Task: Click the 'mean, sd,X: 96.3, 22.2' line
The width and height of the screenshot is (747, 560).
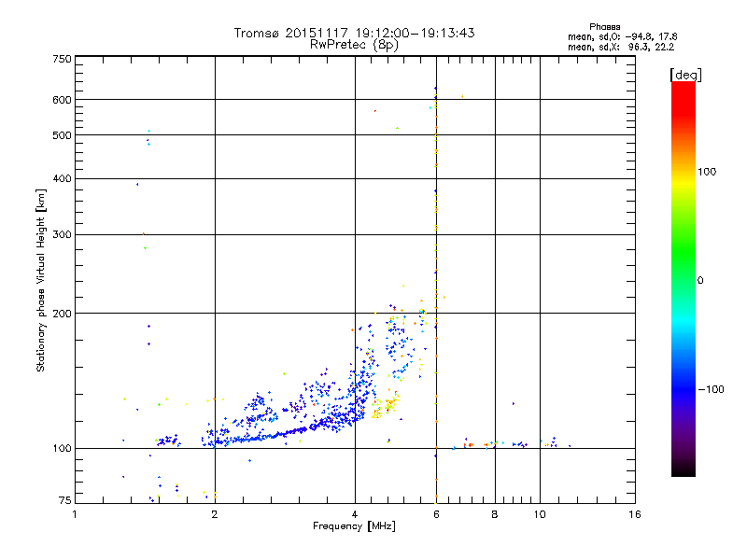Action: coord(621,48)
